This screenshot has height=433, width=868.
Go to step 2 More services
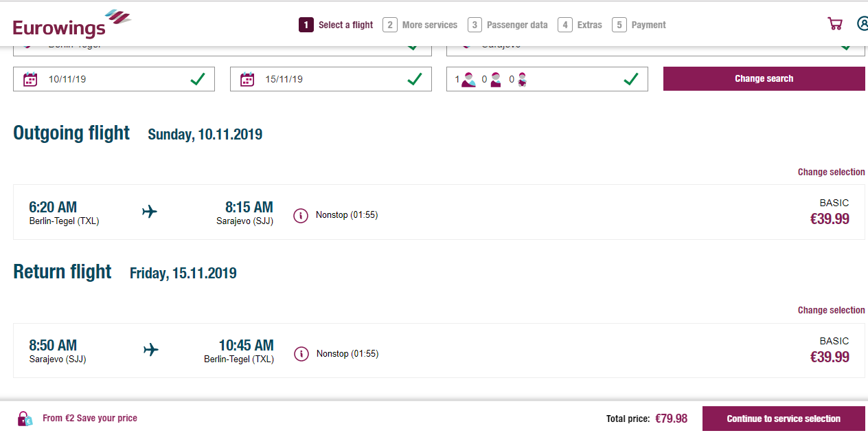coord(420,25)
